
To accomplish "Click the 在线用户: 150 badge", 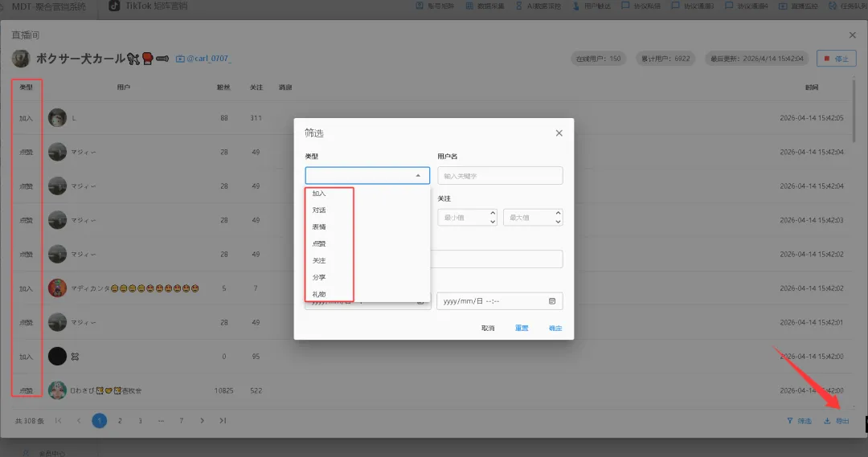I will pos(599,59).
